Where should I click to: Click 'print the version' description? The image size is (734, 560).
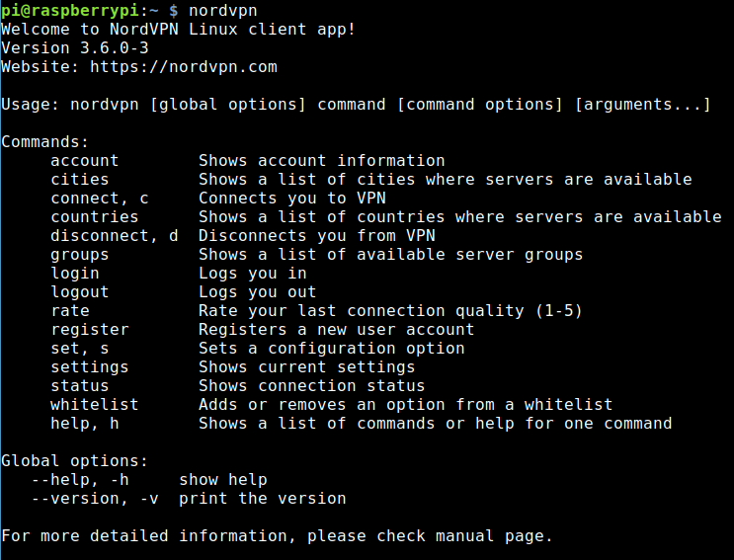click(x=262, y=499)
